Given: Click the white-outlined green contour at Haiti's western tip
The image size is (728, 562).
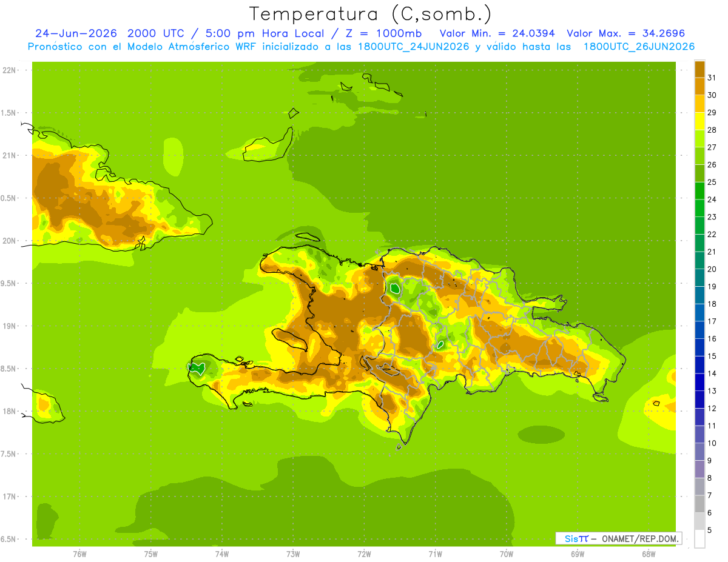Looking at the screenshot, I should pos(196,368).
